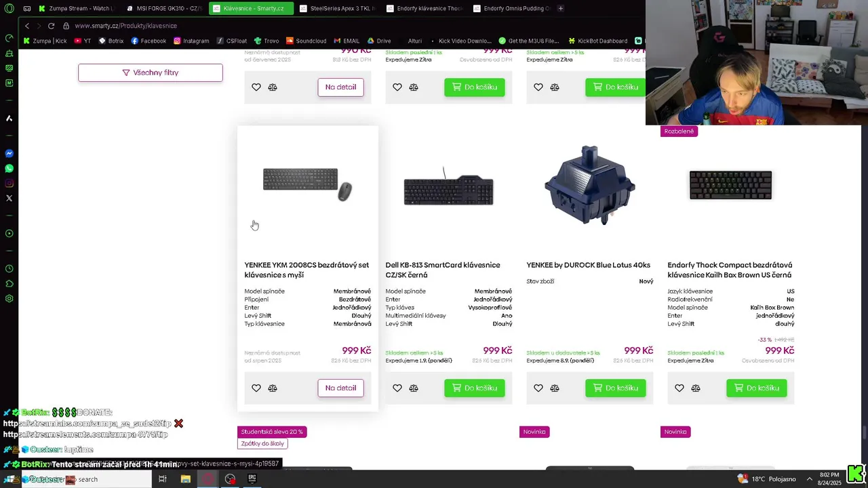
Task: Click Endorfy Thock Compact keyboard image
Action: (x=730, y=185)
